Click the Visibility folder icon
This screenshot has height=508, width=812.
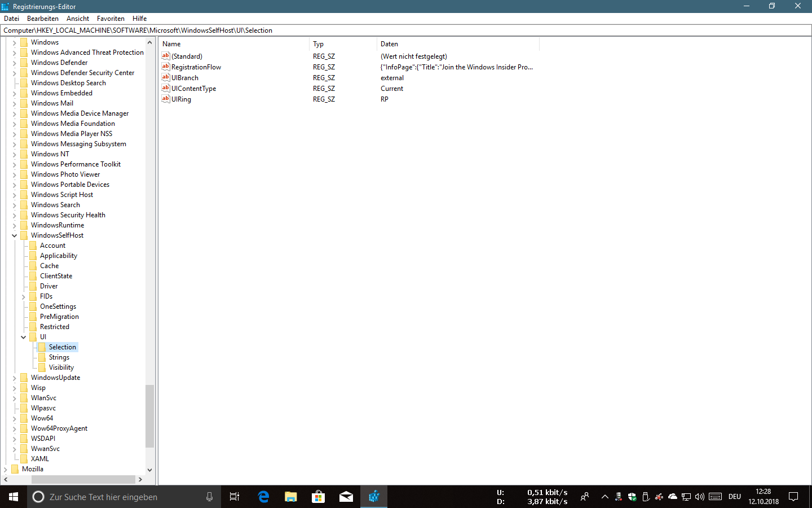[x=42, y=367]
